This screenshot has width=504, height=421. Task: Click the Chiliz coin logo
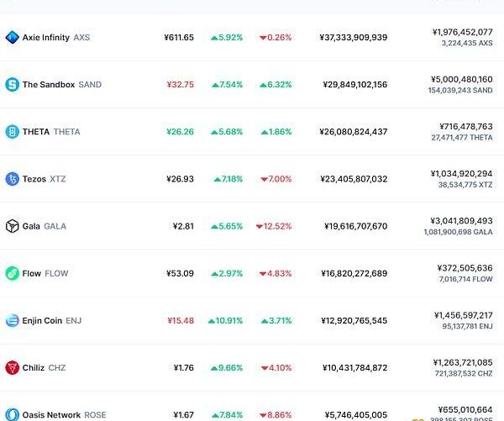pyautogui.click(x=12, y=367)
